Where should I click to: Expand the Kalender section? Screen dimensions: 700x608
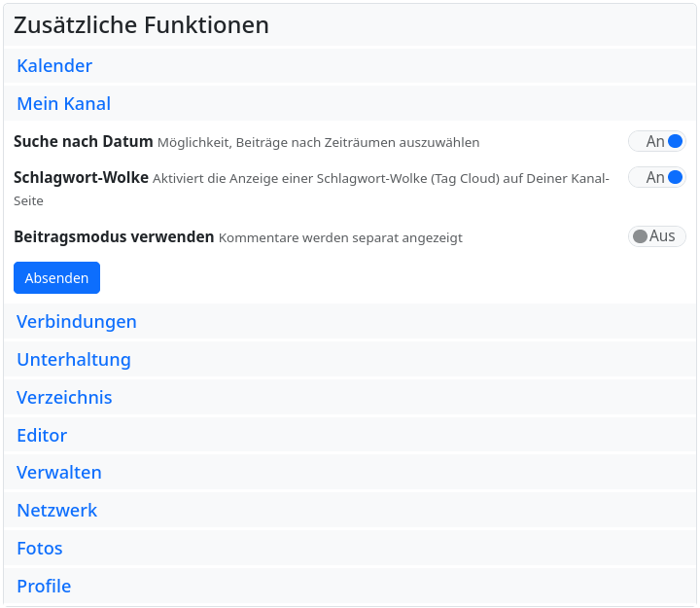click(x=54, y=66)
